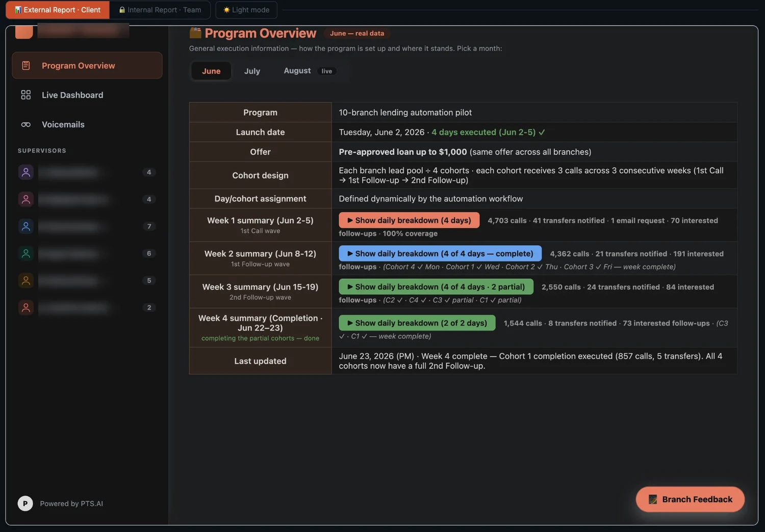This screenshot has width=765, height=532.
Task: Select the blue supervisor avatar with count 7
Action: pyautogui.click(x=26, y=226)
